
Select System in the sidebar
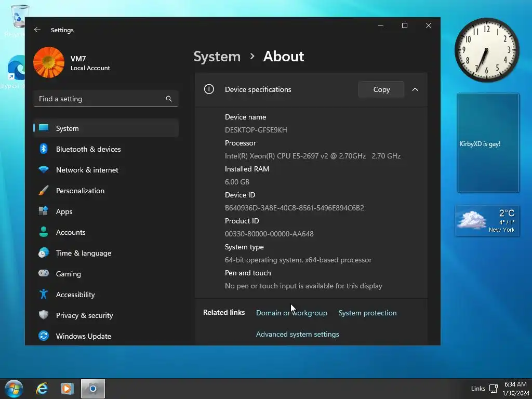click(x=106, y=128)
